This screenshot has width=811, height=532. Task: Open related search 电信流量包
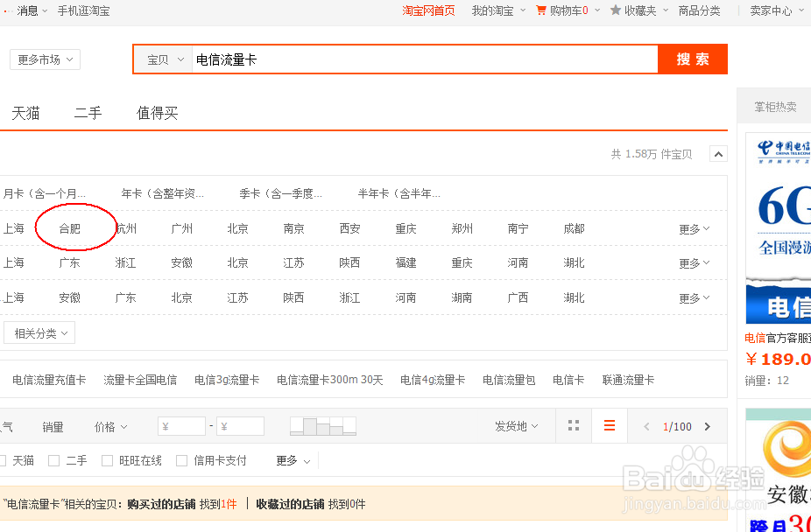point(509,380)
